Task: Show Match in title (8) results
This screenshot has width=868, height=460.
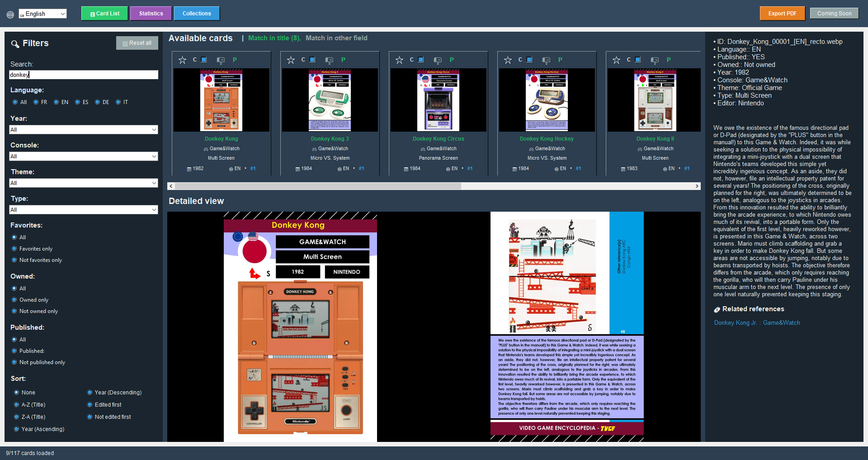Action: pos(274,38)
